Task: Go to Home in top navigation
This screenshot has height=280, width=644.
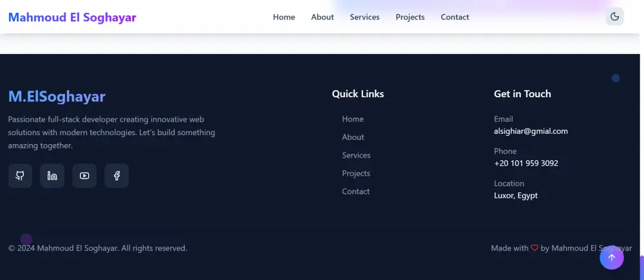Action: (x=284, y=17)
